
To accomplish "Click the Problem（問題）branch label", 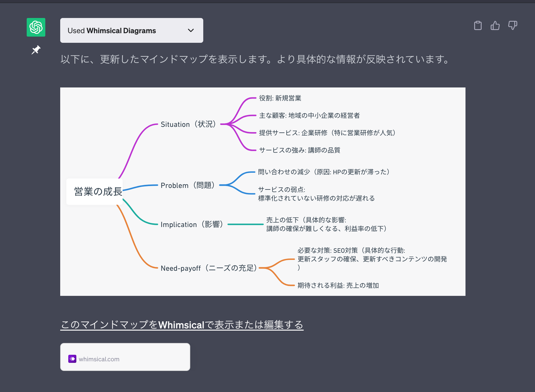I will (x=188, y=185).
